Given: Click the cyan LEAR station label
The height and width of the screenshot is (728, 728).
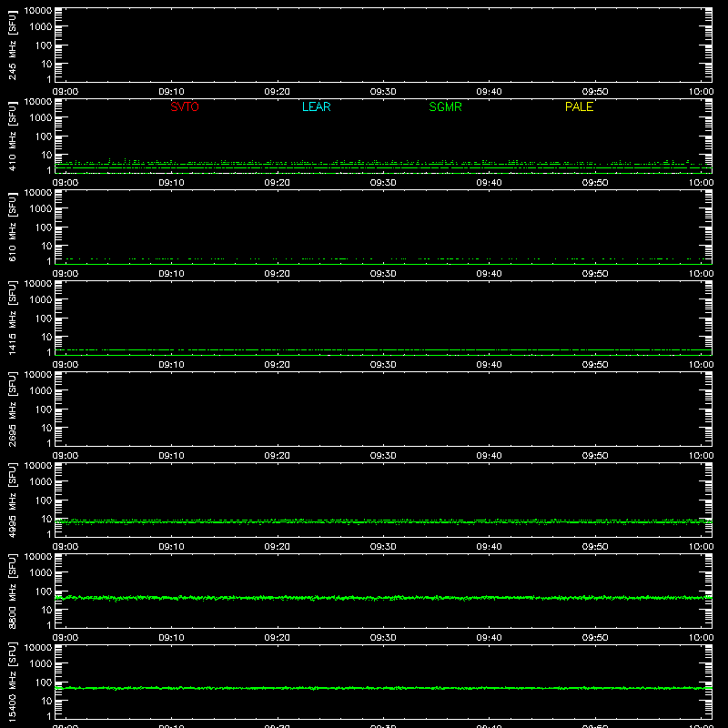Looking at the screenshot, I should [x=316, y=106].
